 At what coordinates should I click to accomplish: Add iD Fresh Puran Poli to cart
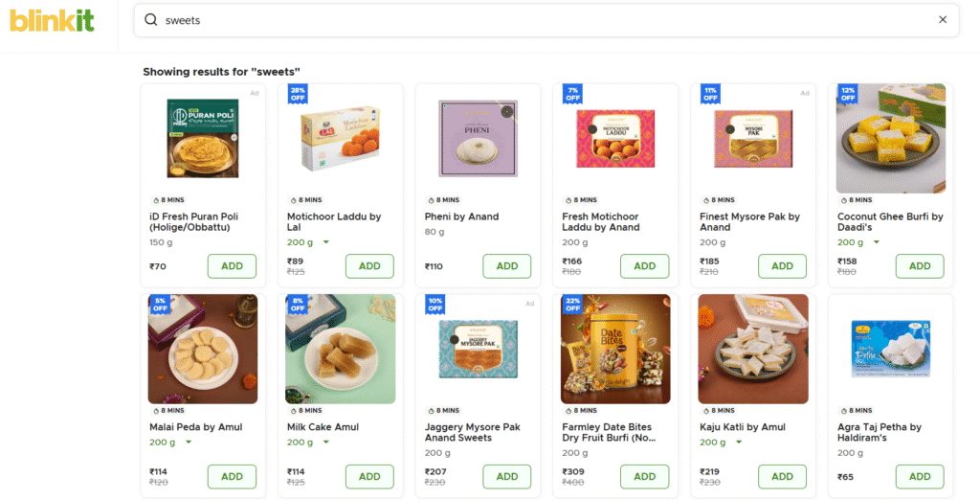232,266
